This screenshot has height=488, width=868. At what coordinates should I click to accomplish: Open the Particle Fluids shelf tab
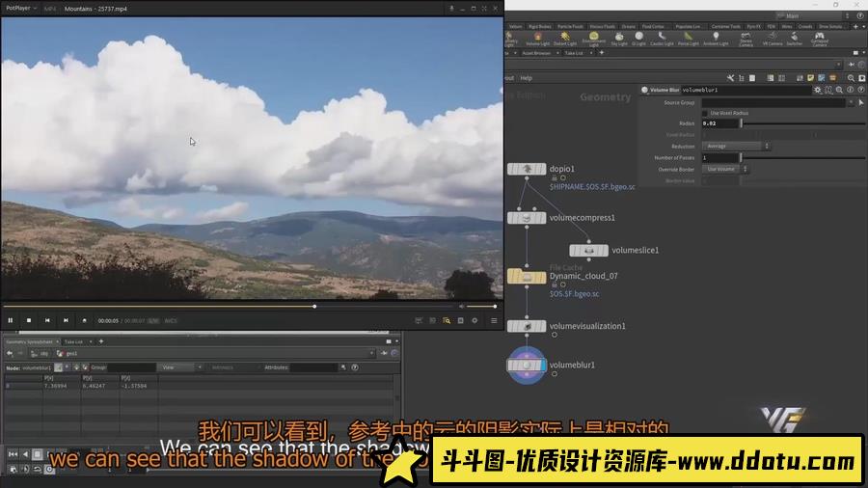click(570, 26)
